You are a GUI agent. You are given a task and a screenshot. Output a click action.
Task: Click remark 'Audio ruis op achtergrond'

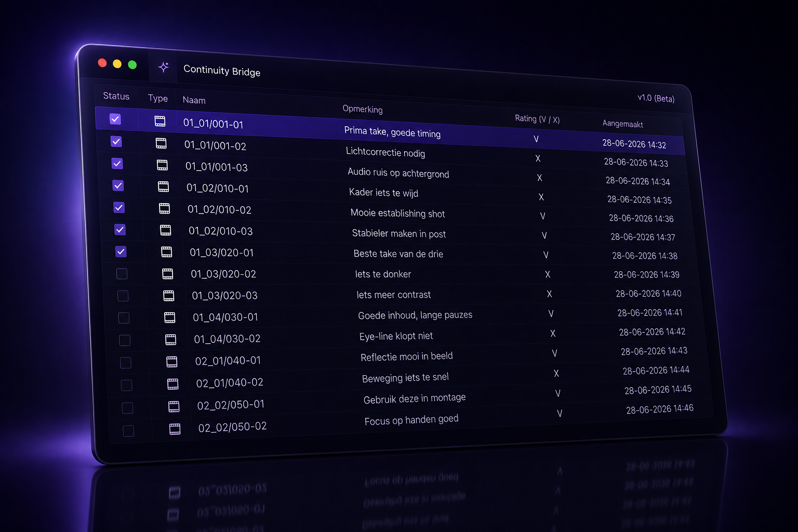[x=398, y=172]
